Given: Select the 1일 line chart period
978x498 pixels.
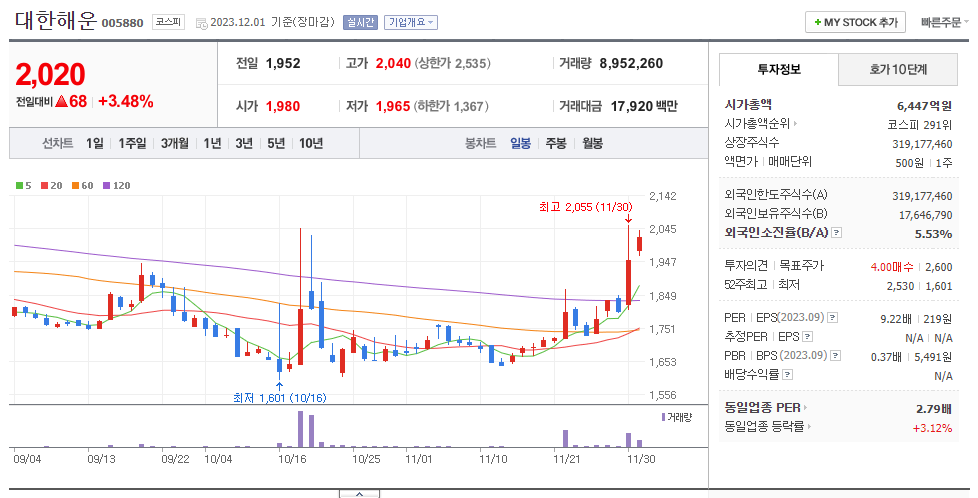Looking at the screenshot, I should point(95,144).
